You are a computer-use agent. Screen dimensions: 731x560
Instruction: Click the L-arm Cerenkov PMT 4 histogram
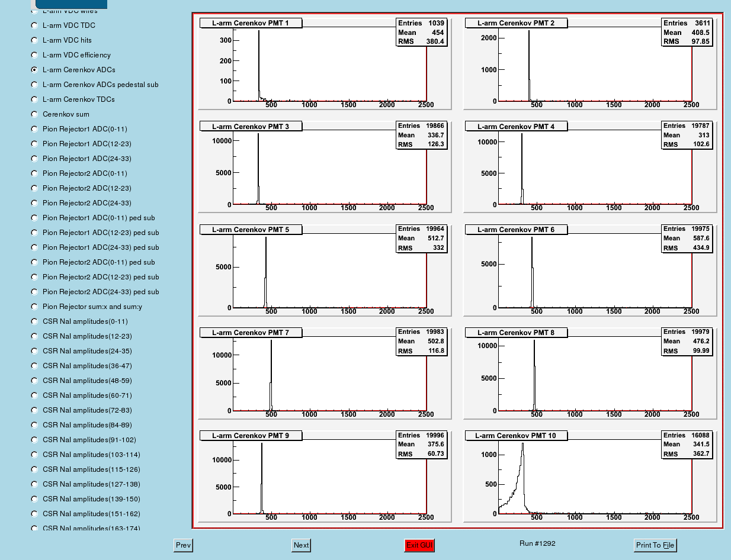tap(590, 167)
